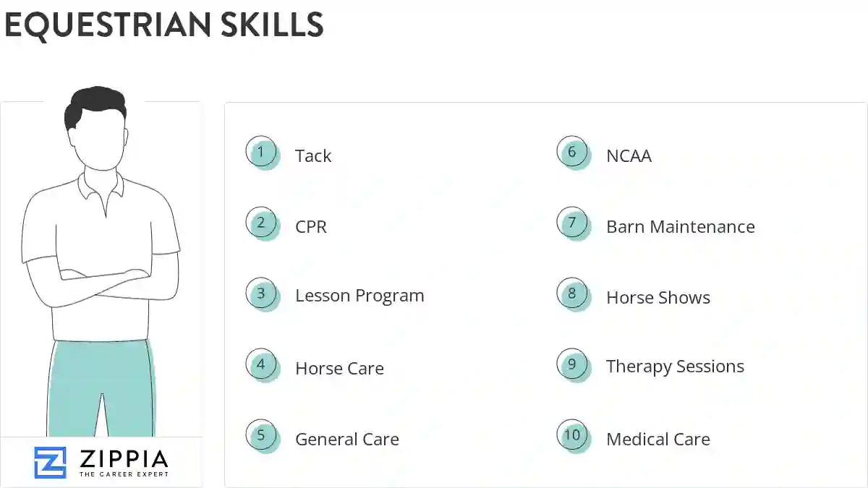Click the number 1 circle badge

coord(262,153)
